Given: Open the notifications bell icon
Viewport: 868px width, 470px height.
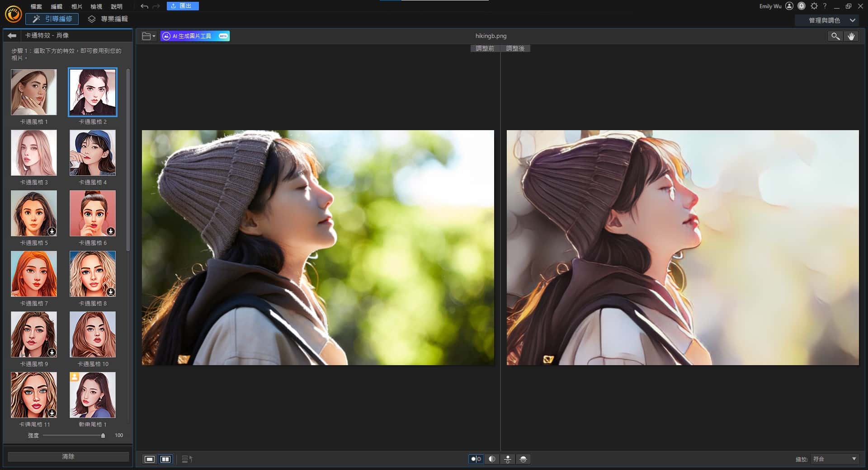Looking at the screenshot, I should (x=802, y=6).
